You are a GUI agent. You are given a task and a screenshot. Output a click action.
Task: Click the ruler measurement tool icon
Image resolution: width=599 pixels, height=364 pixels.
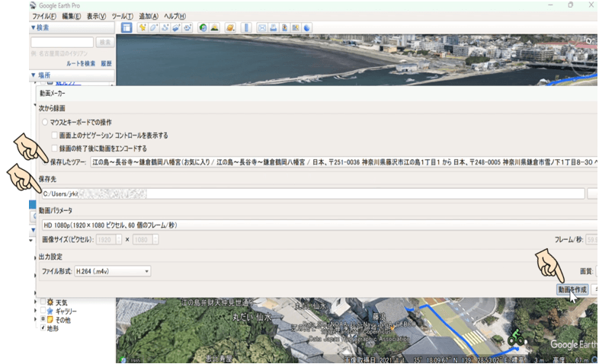pos(245,28)
